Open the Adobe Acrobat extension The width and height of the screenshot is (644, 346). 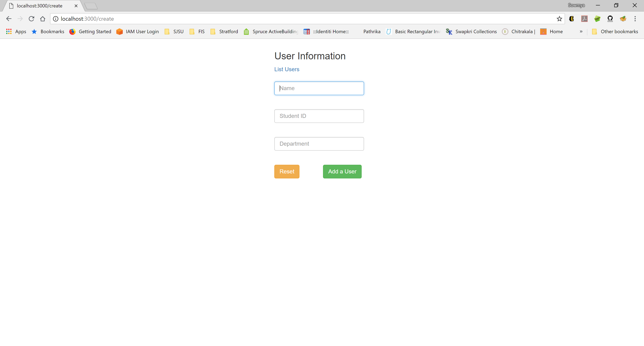tap(584, 19)
